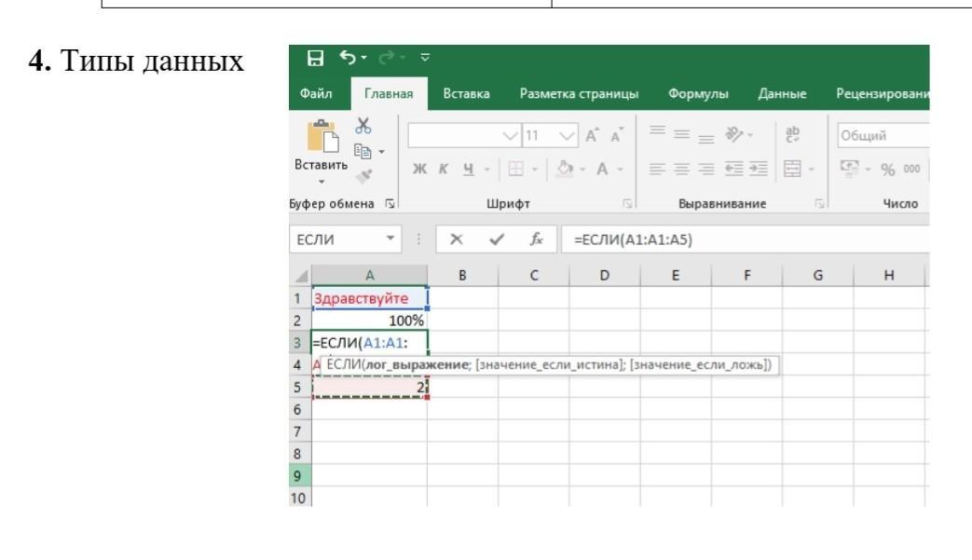Toggle underline Ч formatting
This screenshot has width=972, height=560.
click(469, 169)
